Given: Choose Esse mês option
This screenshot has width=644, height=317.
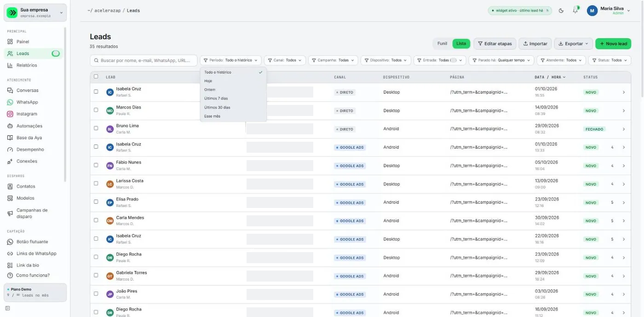Looking at the screenshot, I should (x=233, y=116).
